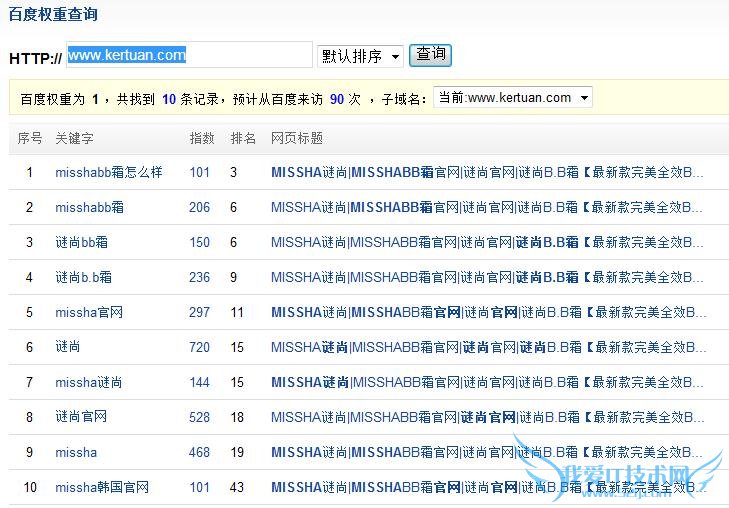Image resolution: width=729 pixels, height=508 pixels.
Task: Open keyword missha in row 9
Action: coord(76,452)
